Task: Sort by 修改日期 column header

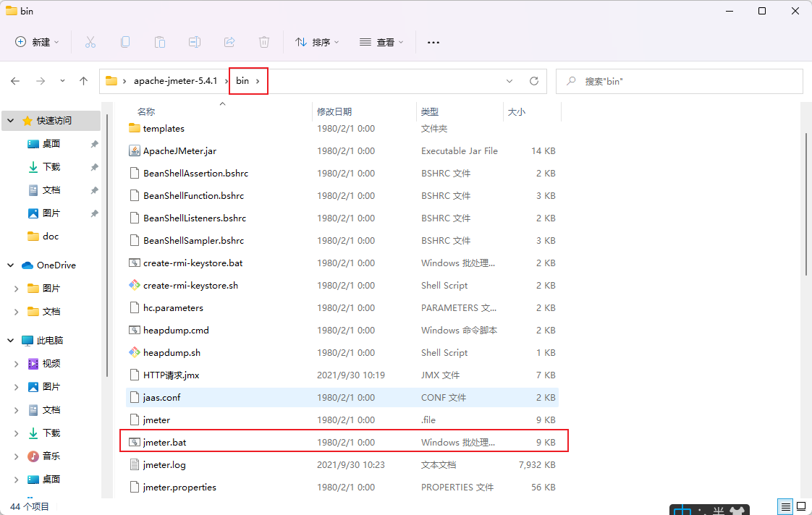Action: point(334,112)
